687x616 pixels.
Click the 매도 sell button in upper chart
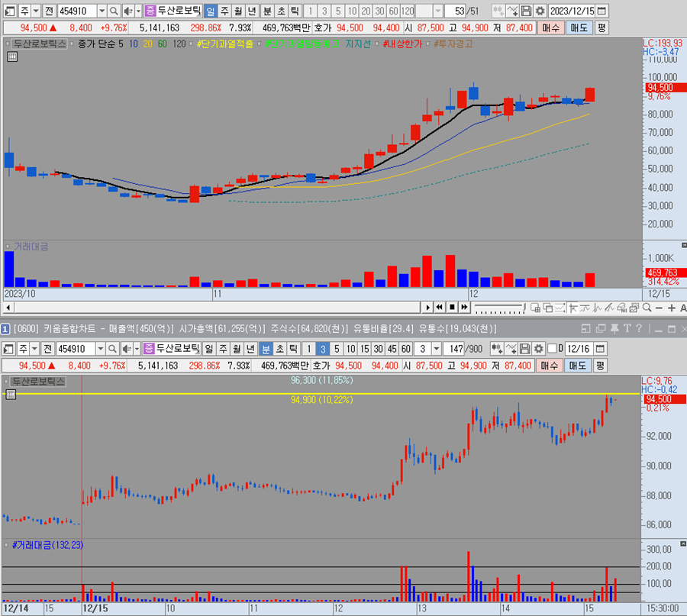pos(579,28)
